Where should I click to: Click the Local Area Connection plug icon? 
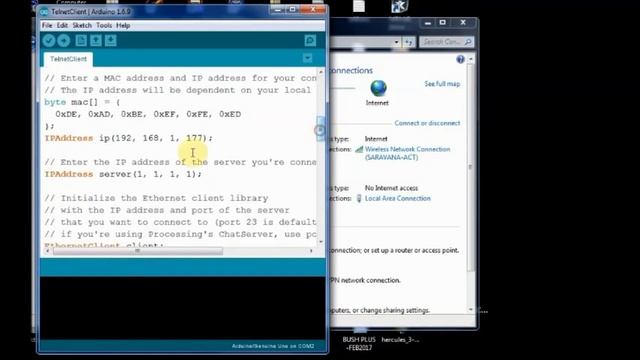[359, 198]
